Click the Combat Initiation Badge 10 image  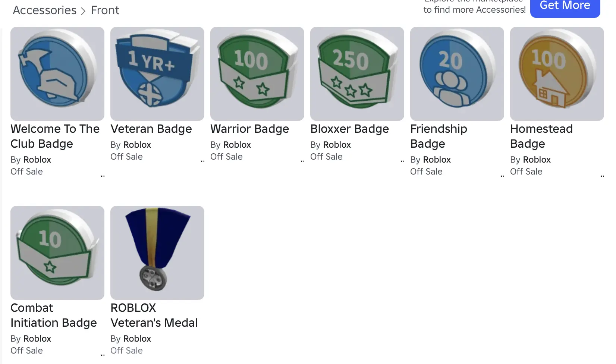pyautogui.click(x=57, y=253)
